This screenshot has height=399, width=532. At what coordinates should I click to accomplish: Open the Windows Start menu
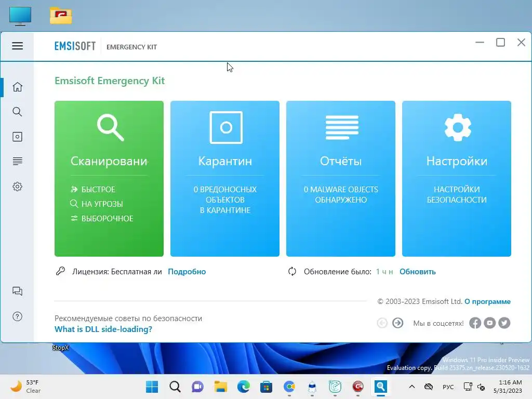click(152, 387)
